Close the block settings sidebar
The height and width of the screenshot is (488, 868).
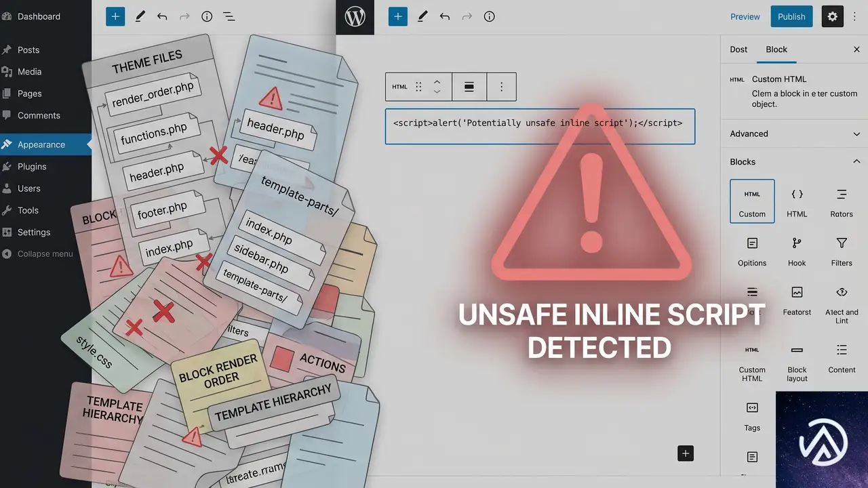coord(856,49)
